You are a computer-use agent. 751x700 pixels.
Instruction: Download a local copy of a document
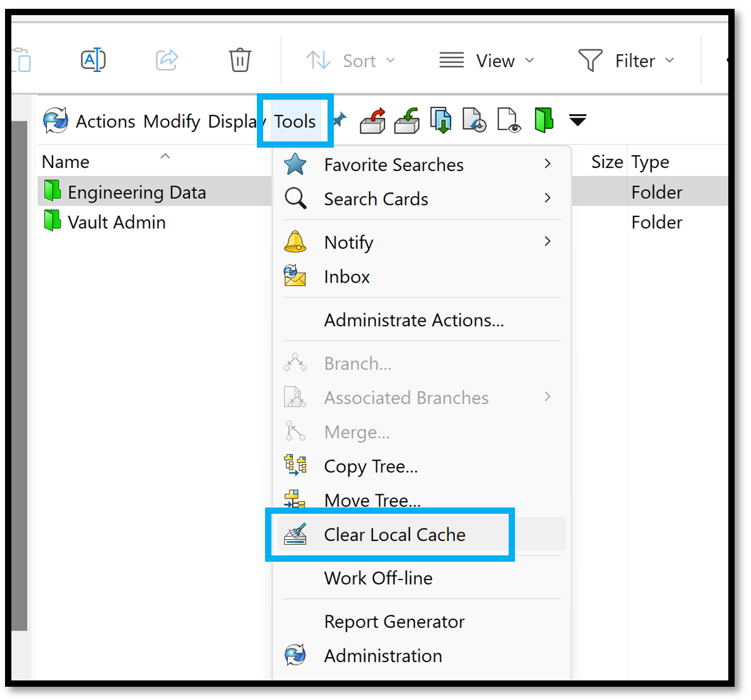click(441, 120)
